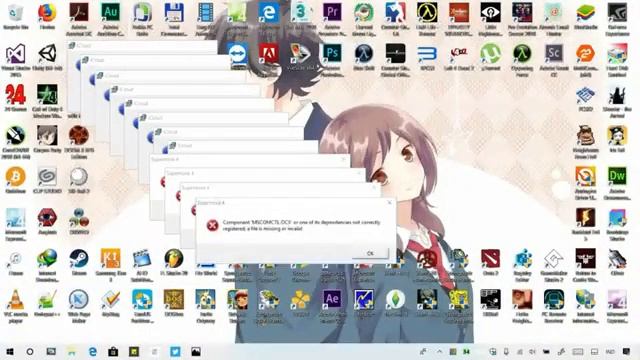Open the TeamViewer desktop icon

pos(237,54)
